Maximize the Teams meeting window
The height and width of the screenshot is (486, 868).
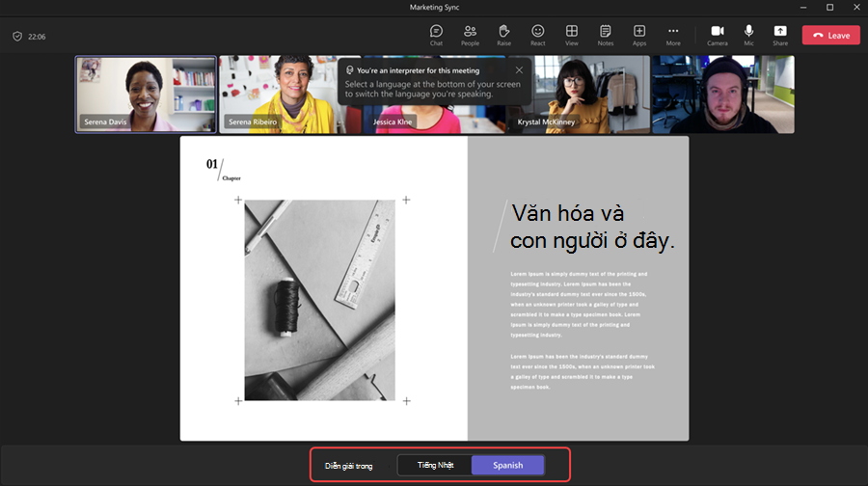click(x=829, y=7)
